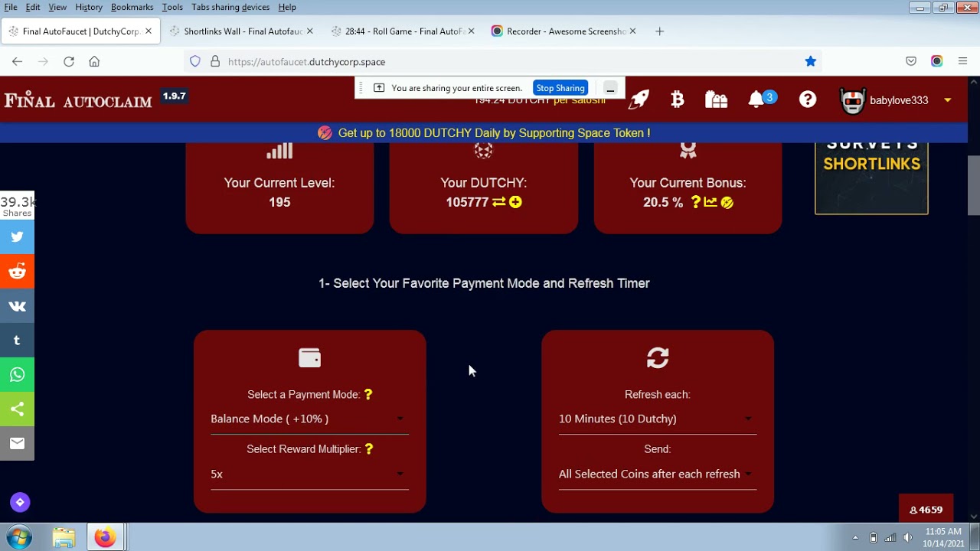The width and height of the screenshot is (980, 551).
Task: Click Stop Sharing button
Action: pos(560,88)
